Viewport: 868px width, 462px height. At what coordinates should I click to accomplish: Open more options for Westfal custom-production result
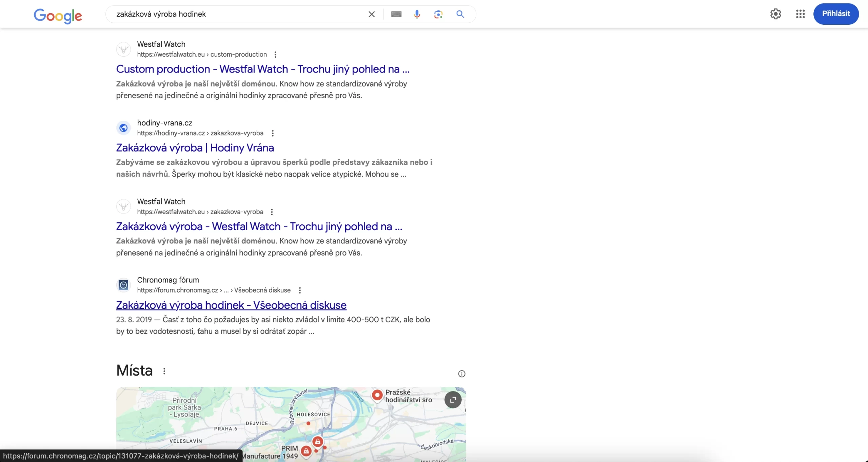275,55
